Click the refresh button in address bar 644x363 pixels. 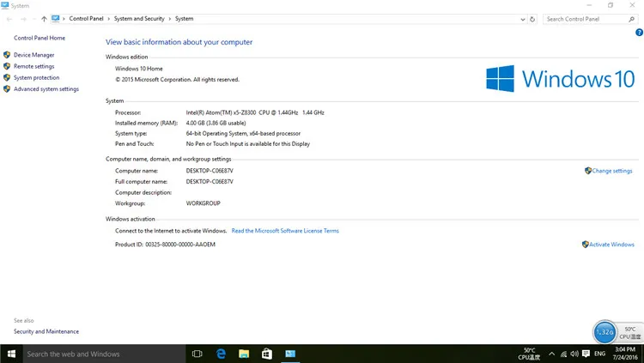(532, 19)
